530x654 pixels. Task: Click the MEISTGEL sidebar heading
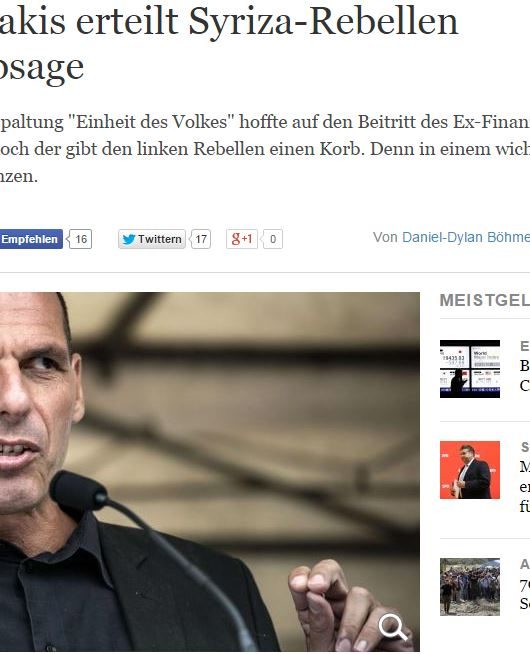(485, 300)
